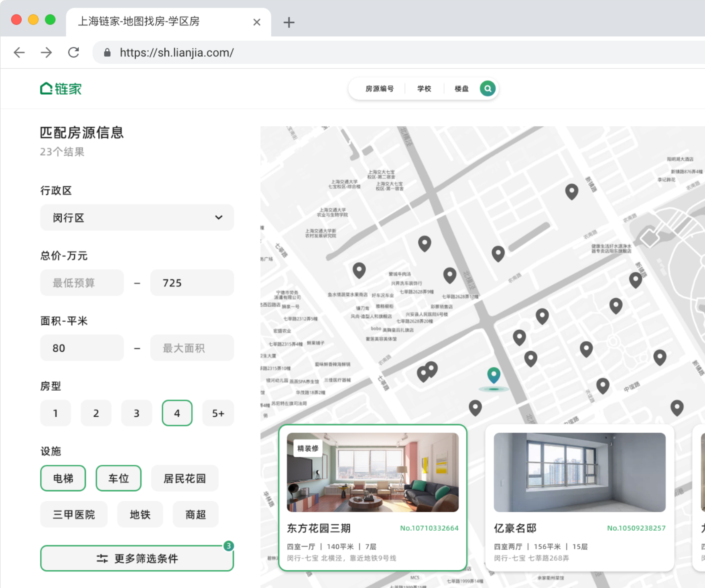This screenshot has height=588, width=705.
Task: Switch to the 学校 search tab
Action: [x=424, y=89]
